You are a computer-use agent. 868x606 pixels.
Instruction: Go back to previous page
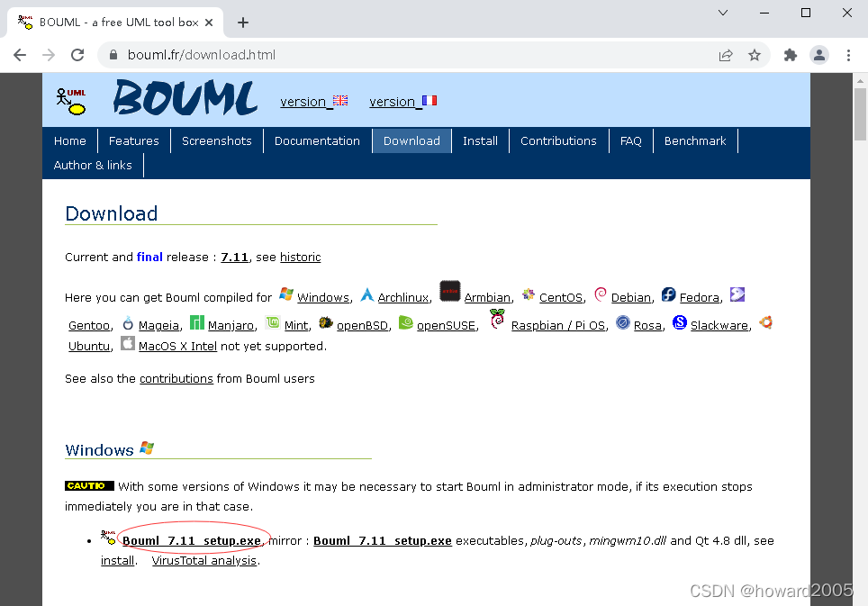(20, 55)
